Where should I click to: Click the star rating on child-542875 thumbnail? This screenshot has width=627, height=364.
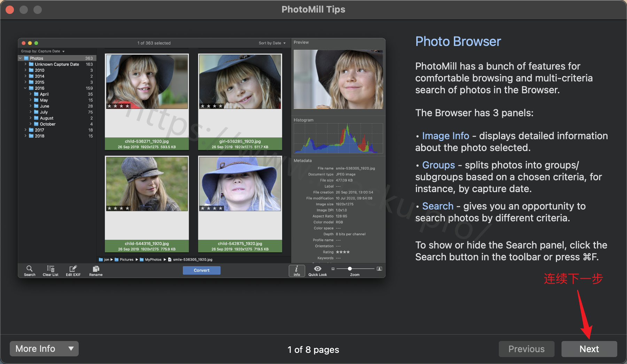point(212,208)
